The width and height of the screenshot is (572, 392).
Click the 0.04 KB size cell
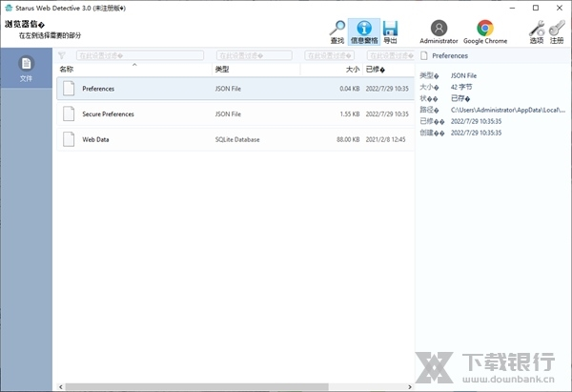tap(350, 89)
